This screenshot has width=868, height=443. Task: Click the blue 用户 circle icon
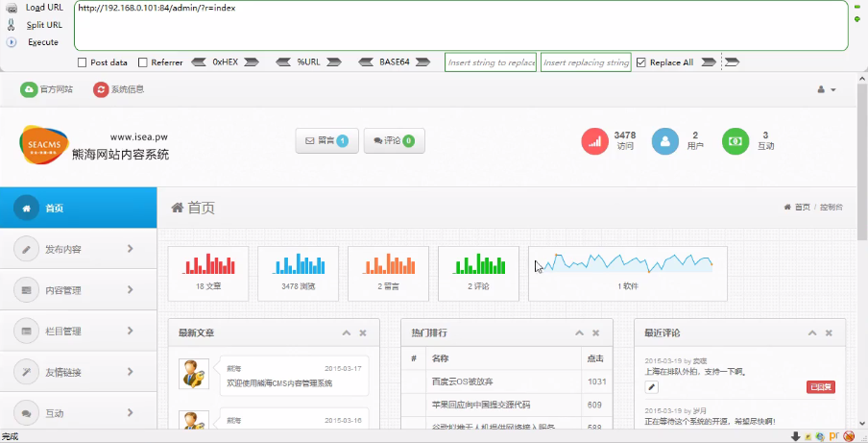(664, 140)
